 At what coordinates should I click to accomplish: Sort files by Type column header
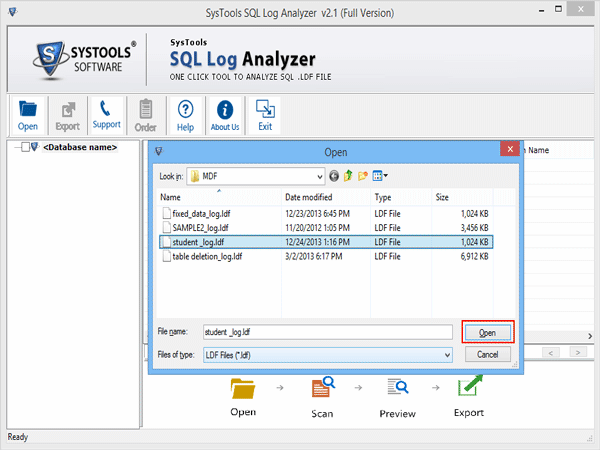[x=401, y=197]
